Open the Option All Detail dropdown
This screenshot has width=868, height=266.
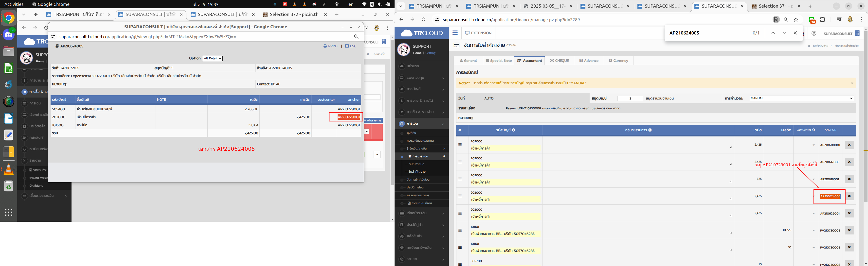[x=213, y=58]
